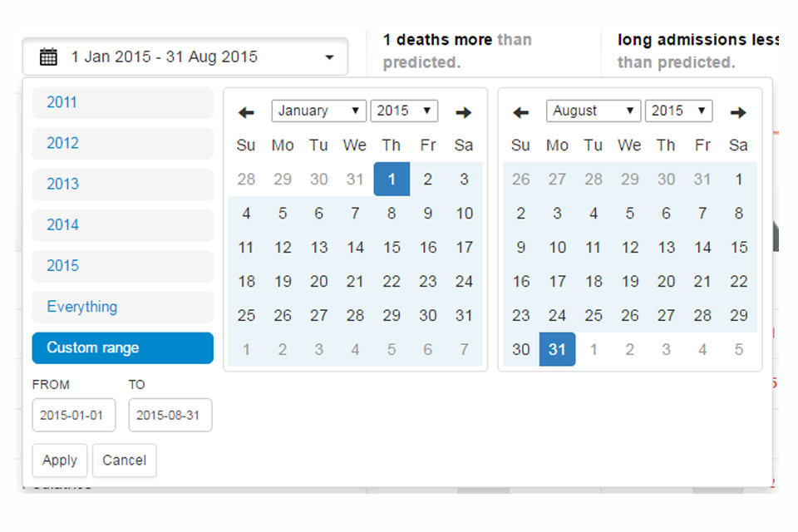
Task: Pick January 13 in the left calendar
Action: (x=319, y=248)
